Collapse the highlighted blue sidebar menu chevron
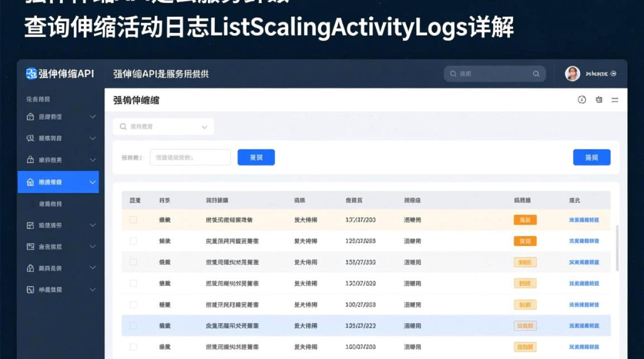The image size is (644, 359). coord(92,182)
